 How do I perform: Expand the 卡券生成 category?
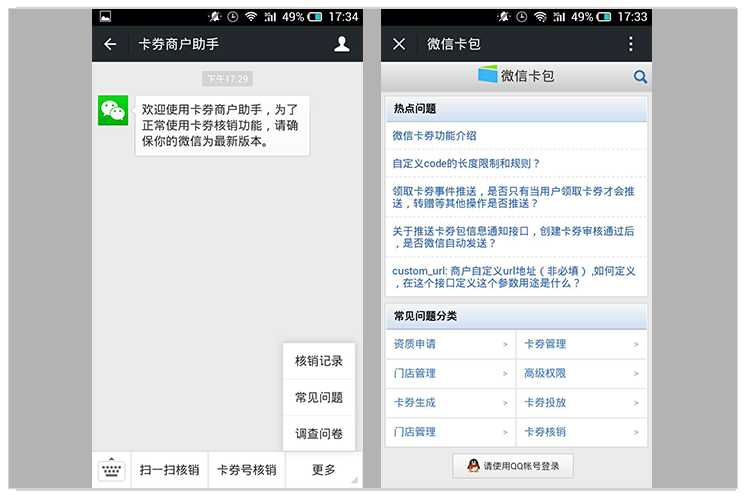451,403
